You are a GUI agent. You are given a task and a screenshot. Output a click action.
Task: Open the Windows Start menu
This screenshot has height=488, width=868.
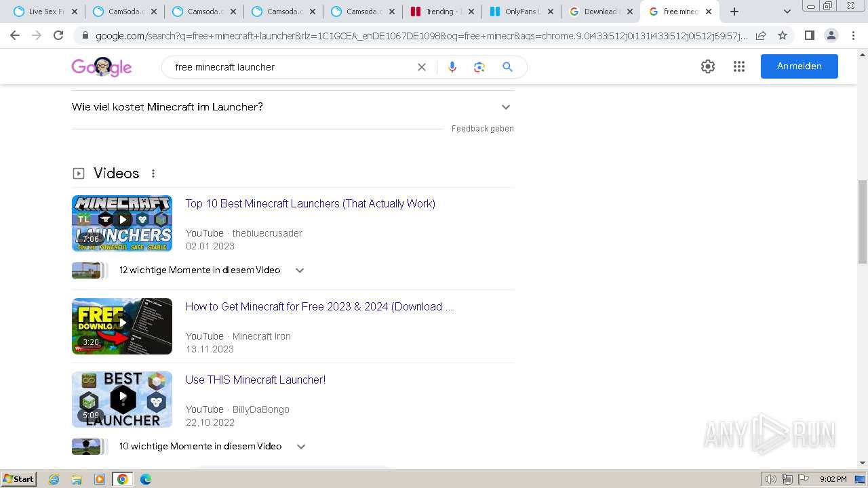click(19, 479)
